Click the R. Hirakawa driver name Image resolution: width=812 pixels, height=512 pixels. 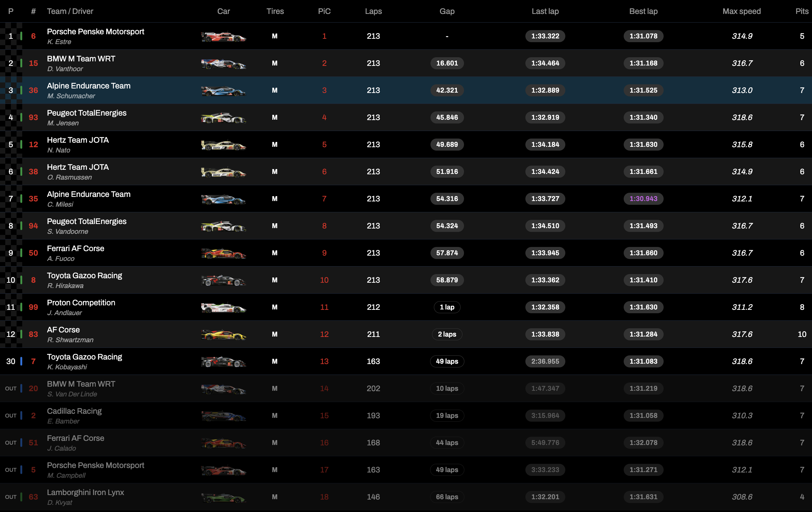click(x=66, y=286)
